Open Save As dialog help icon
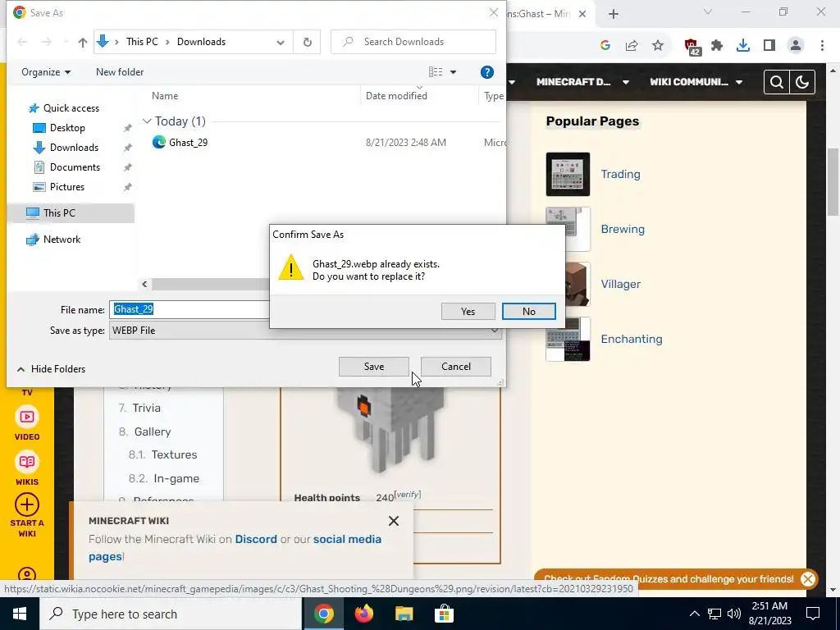This screenshot has width=840, height=630. pyautogui.click(x=487, y=72)
